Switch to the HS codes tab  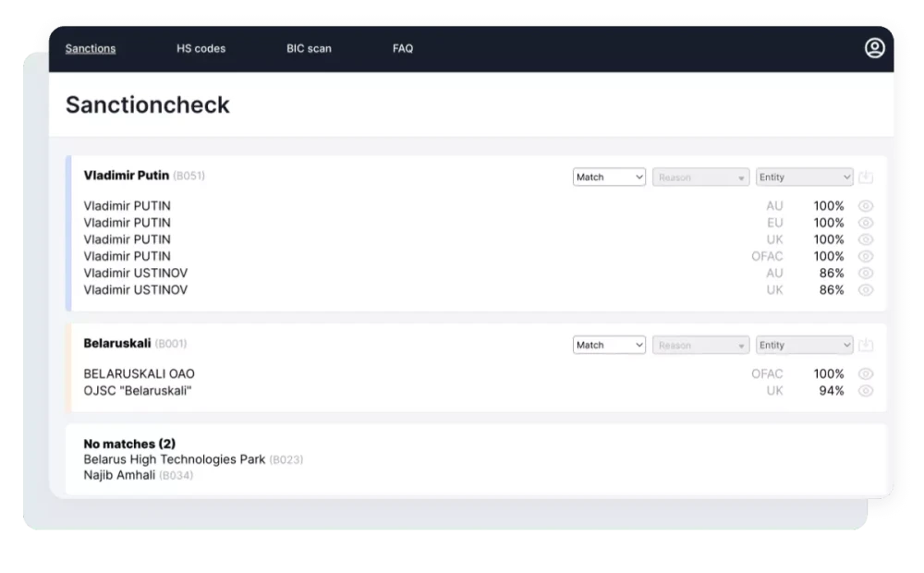click(201, 49)
